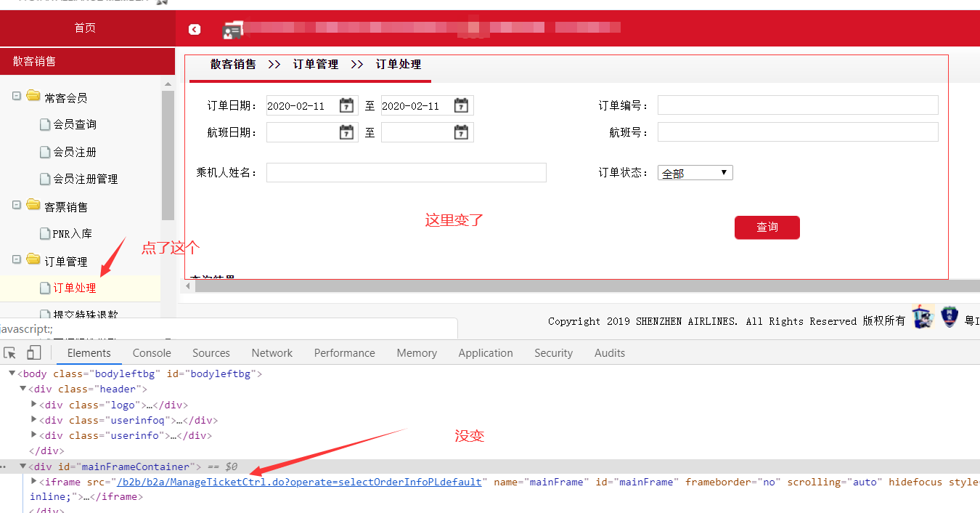980x513 pixels.
Task: Click the 订单编号 input field
Action: tap(798, 105)
